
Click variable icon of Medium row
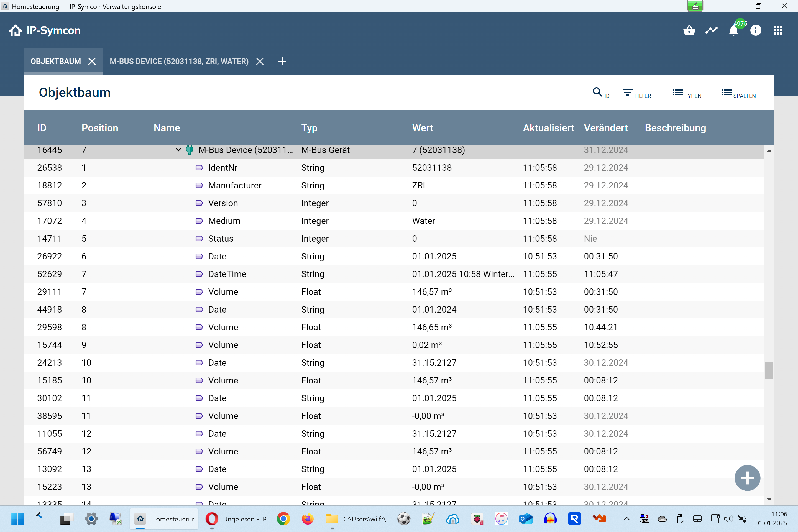pos(199,221)
